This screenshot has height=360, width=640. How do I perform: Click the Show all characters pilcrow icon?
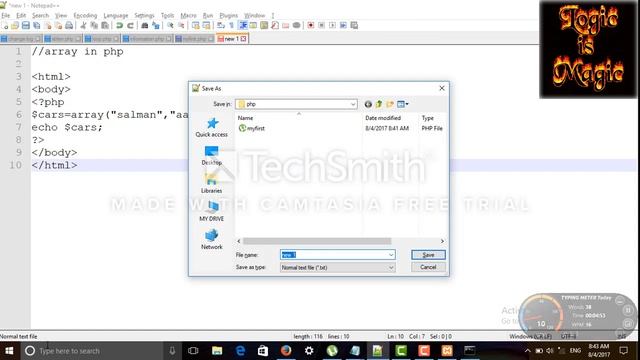[231, 25]
